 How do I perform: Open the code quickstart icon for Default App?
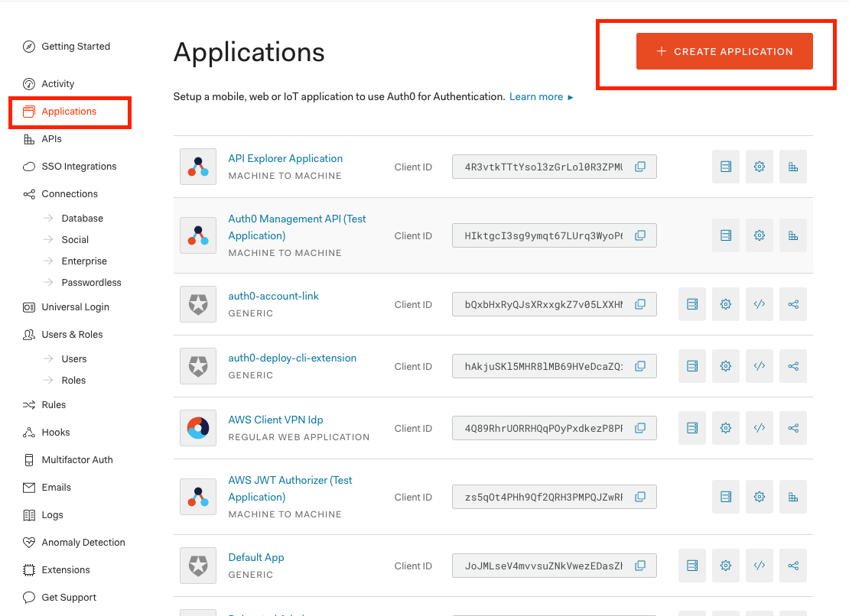tap(759, 566)
